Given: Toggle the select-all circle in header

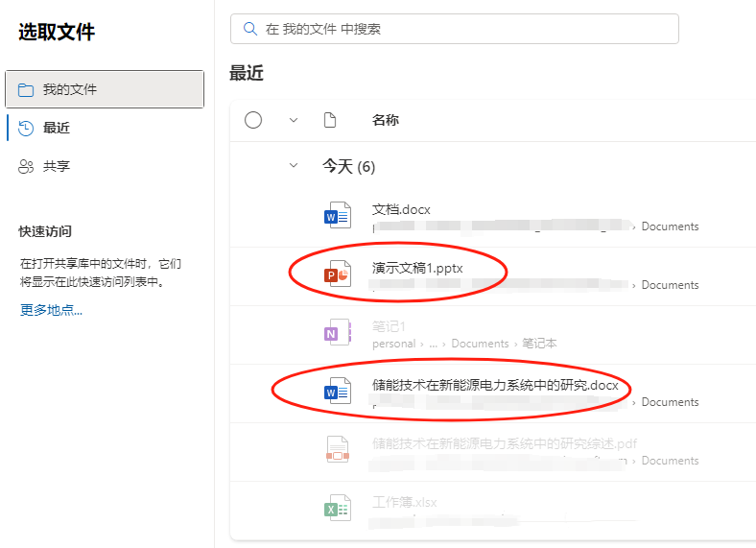Looking at the screenshot, I should click(x=253, y=120).
